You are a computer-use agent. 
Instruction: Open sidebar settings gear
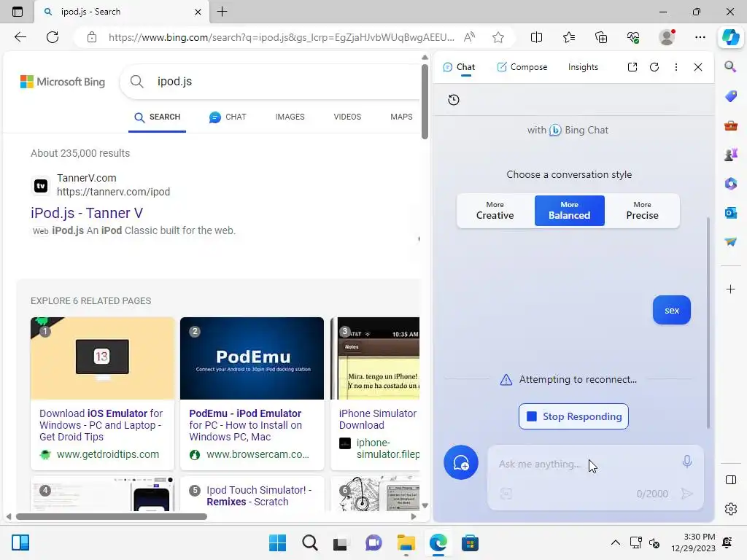(x=730, y=509)
